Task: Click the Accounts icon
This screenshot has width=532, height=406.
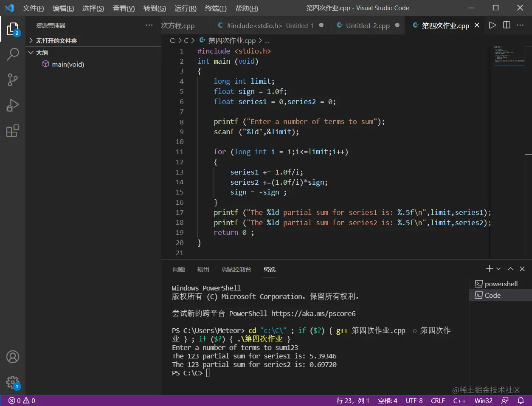Action: coord(13,357)
